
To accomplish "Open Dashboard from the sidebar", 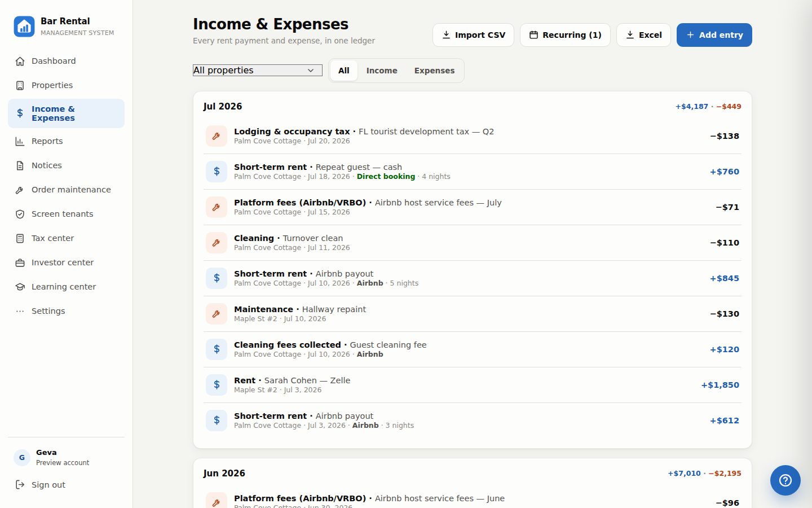I will pos(66,61).
